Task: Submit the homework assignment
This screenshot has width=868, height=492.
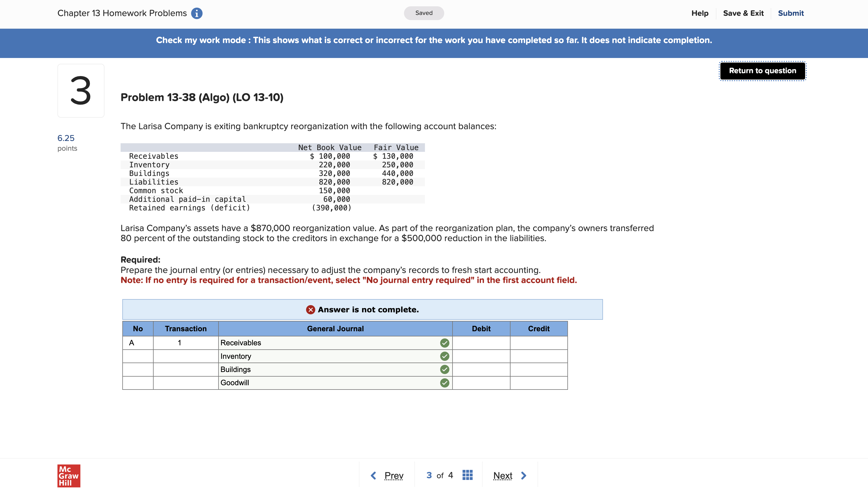Action: click(791, 13)
